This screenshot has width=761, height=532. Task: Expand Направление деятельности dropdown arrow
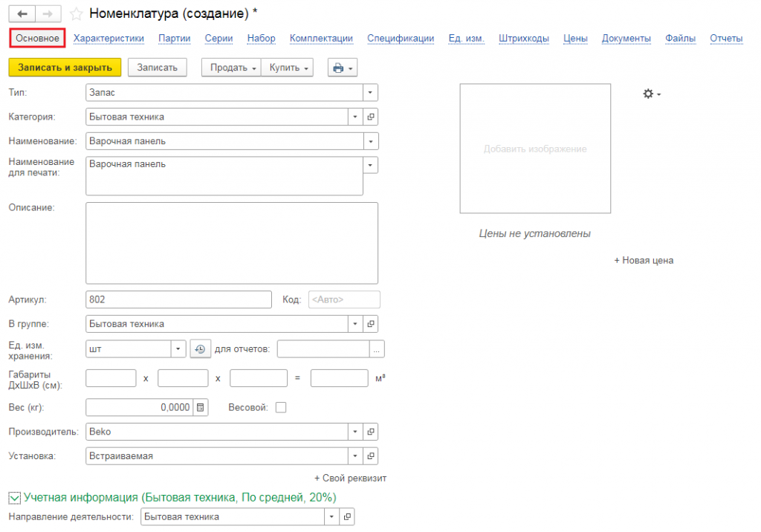coord(331,517)
